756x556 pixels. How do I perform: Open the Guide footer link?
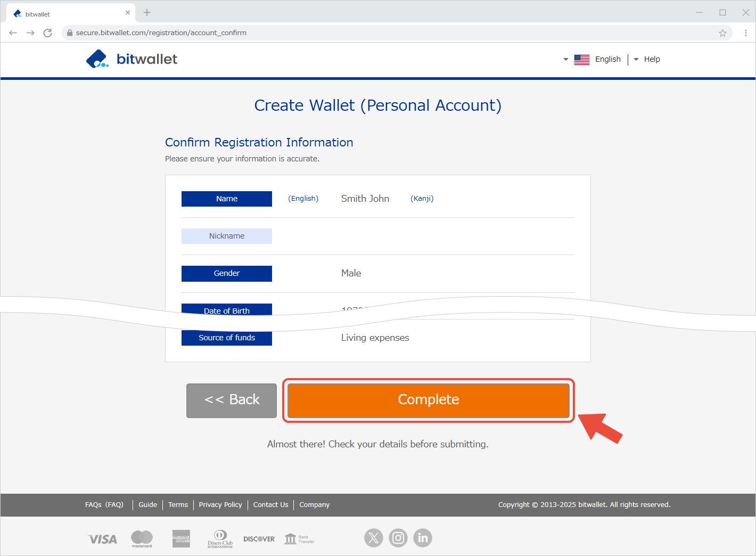coord(148,505)
